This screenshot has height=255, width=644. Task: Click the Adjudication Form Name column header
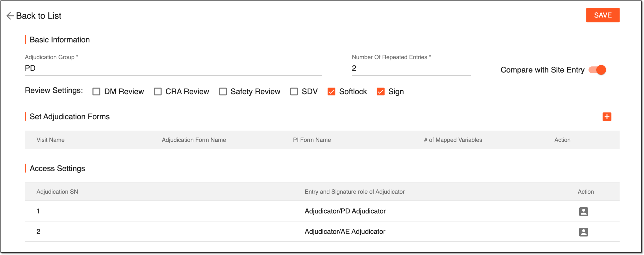pos(194,140)
